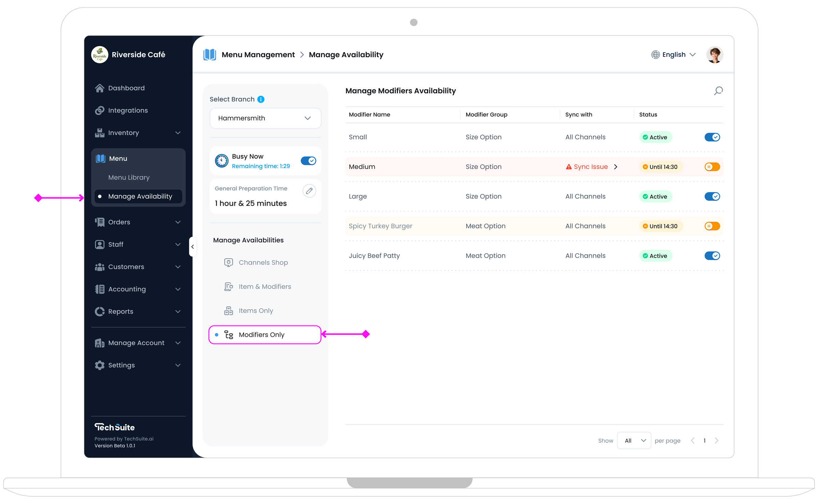Click the info icon beside Select Branch
The image size is (818, 504).
click(x=261, y=99)
